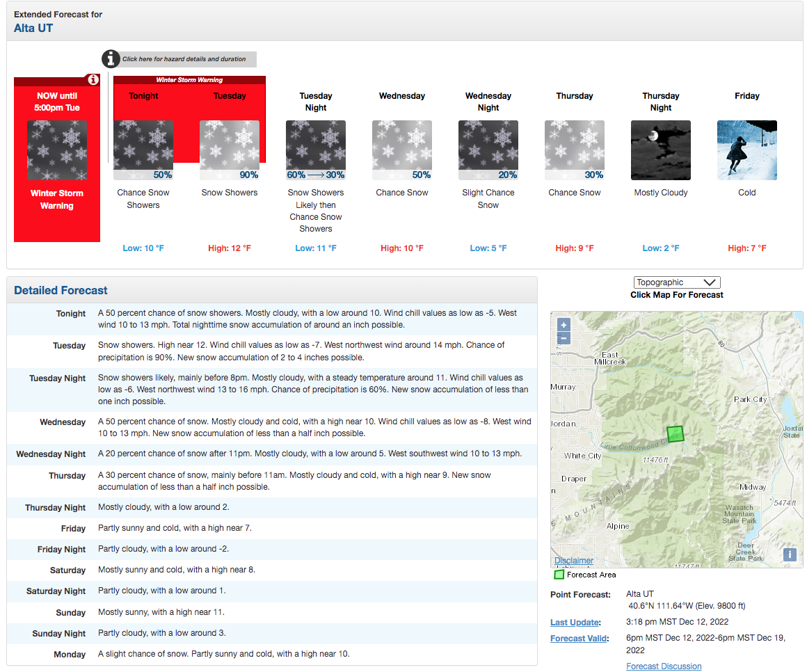This screenshot has height=672, width=807.
Task: Click 'Mostly sunny, with a high near 11.' text
Action: click(161, 611)
